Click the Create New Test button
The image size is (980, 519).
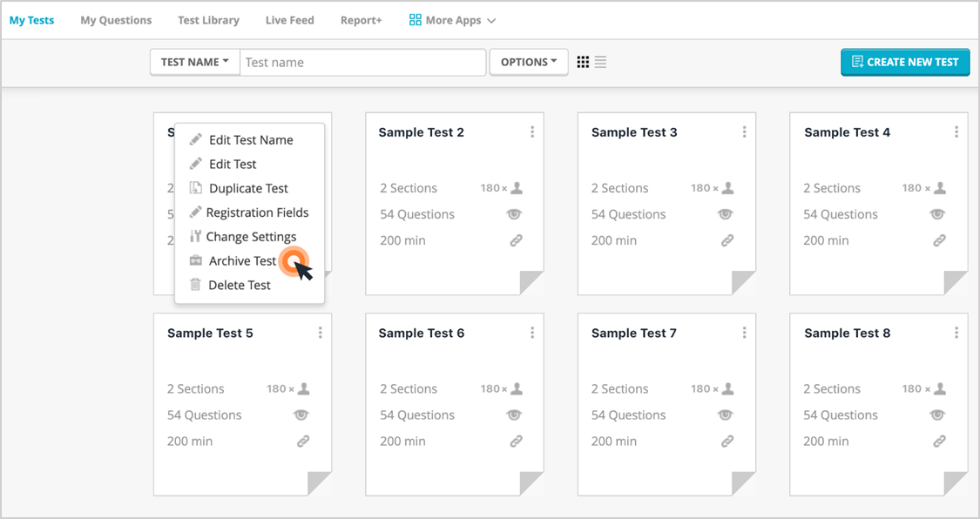click(x=905, y=62)
